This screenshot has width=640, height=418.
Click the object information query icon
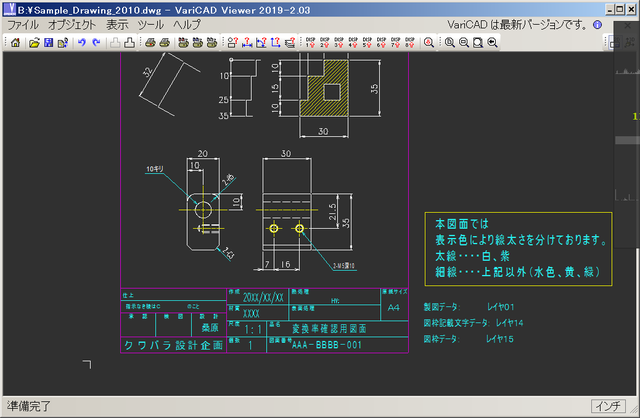pos(233,42)
